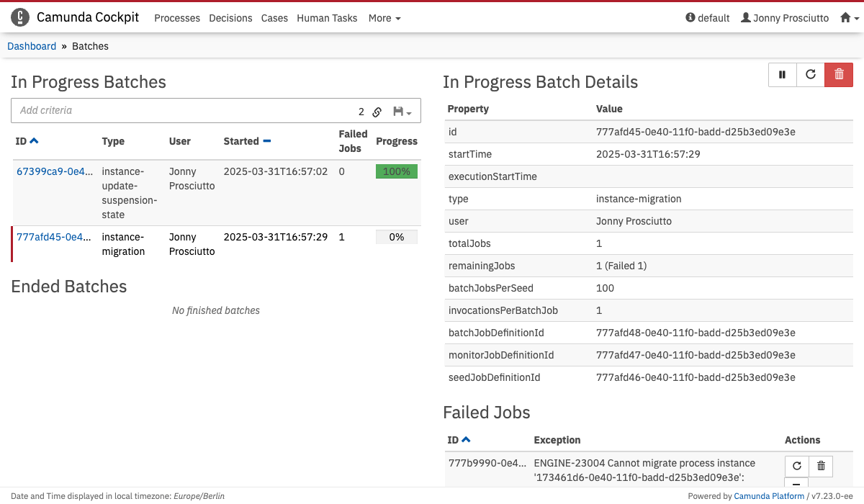Delete the failed job 777b9990
This screenshot has width=864, height=504.
click(x=821, y=466)
